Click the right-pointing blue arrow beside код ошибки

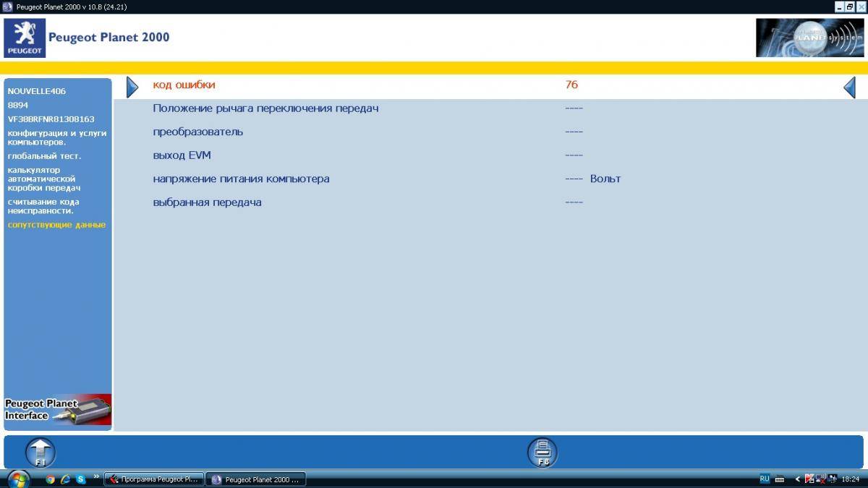(132, 87)
